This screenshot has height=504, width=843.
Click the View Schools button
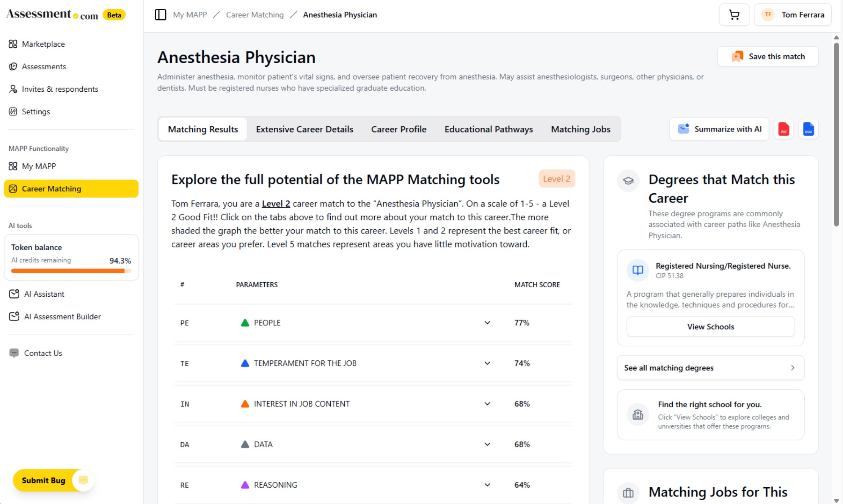coord(711,327)
